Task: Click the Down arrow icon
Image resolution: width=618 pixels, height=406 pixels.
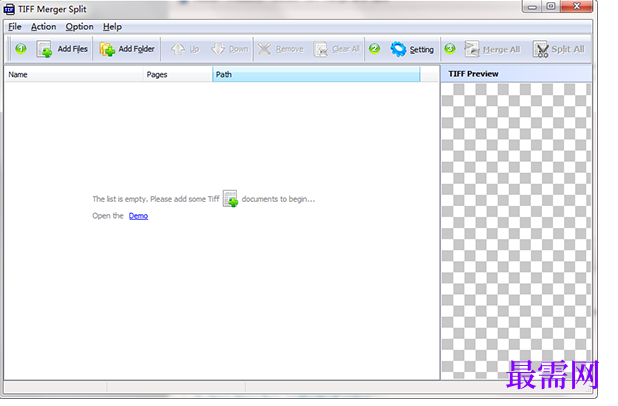Action: [218, 49]
